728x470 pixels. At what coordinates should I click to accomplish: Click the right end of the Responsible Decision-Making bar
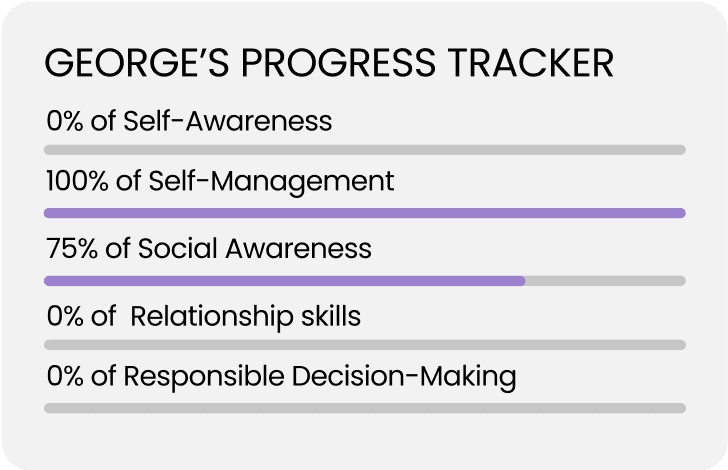coord(680,408)
